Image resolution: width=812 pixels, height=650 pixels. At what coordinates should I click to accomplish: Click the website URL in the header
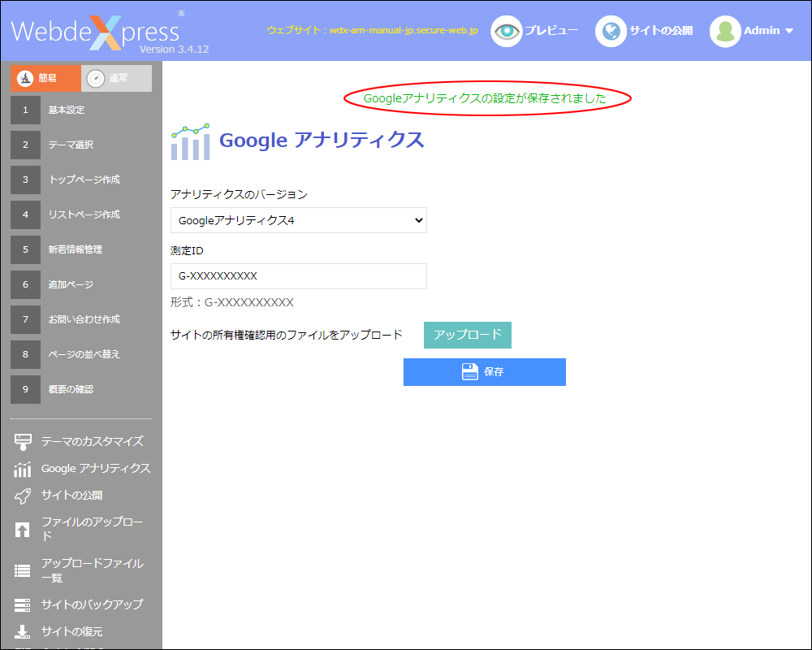[373, 30]
